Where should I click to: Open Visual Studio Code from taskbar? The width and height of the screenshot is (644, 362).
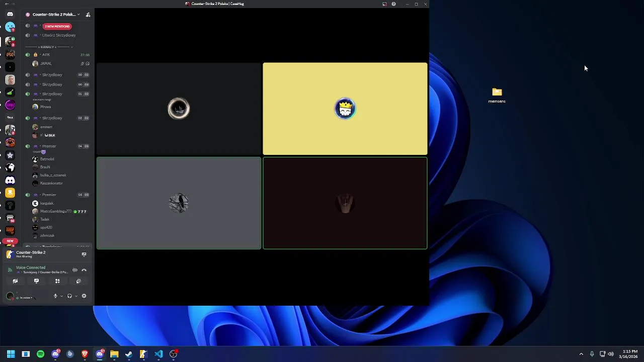(158, 354)
